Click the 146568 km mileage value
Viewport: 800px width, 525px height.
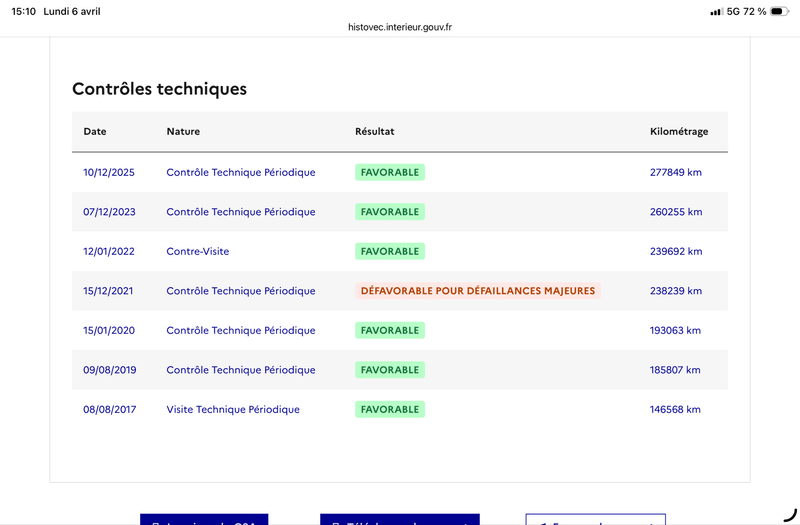(676, 409)
